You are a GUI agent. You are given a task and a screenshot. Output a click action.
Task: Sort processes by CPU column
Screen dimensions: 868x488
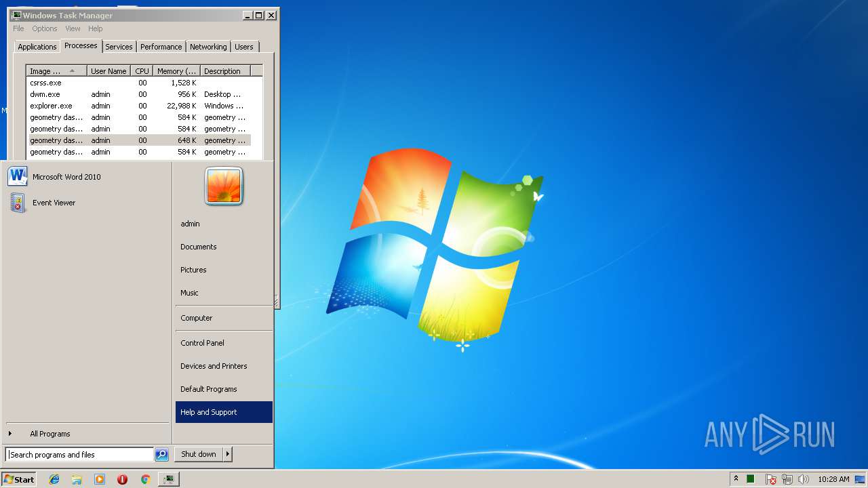[142, 71]
